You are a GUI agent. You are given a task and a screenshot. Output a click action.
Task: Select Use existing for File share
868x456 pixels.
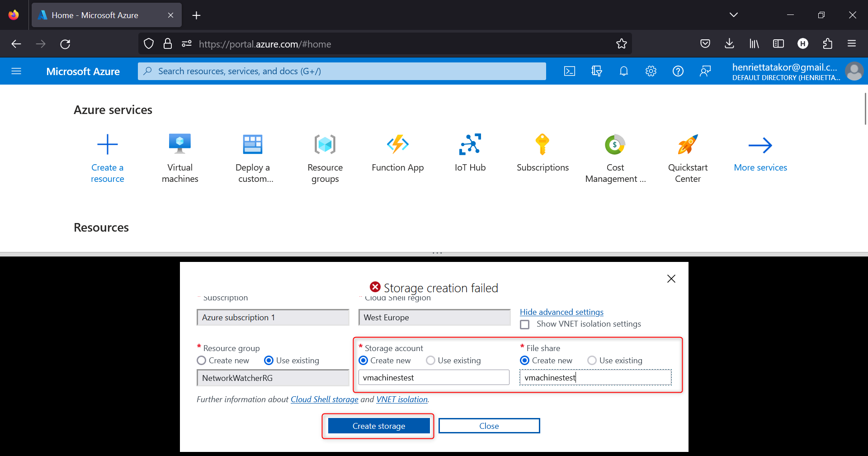tap(592, 361)
